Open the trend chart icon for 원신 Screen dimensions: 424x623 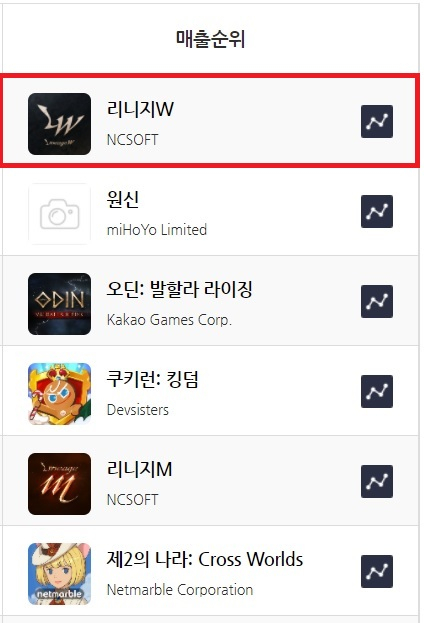[377, 211]
